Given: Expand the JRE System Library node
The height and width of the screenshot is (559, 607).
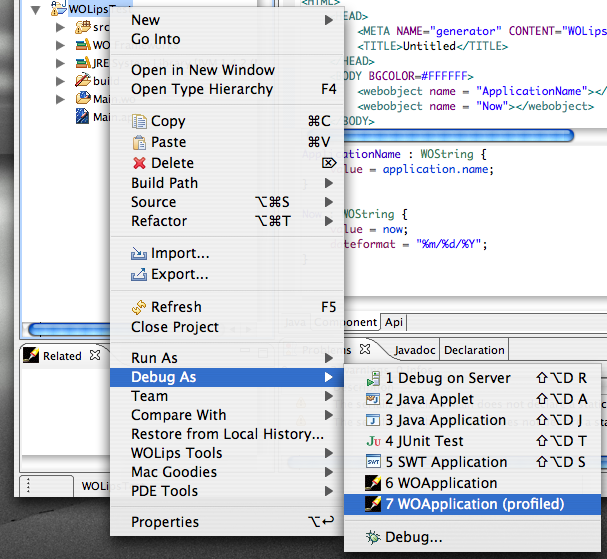Looking at the screenshot, I should coord(60,63).
